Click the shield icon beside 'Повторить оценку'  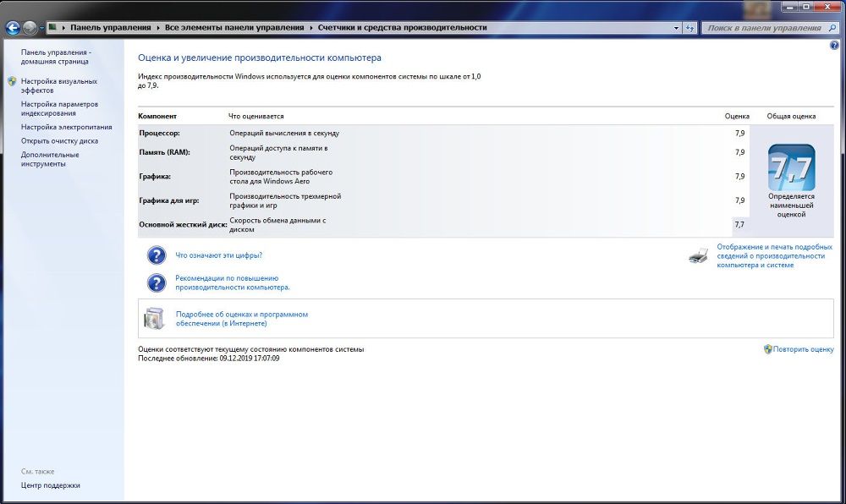768,349
